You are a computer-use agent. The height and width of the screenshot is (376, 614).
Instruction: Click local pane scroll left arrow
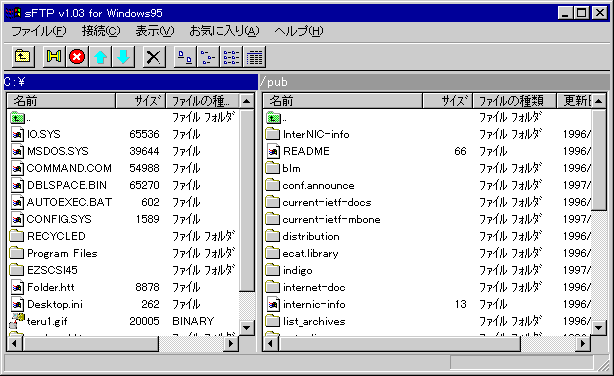(x=14, y=344)
